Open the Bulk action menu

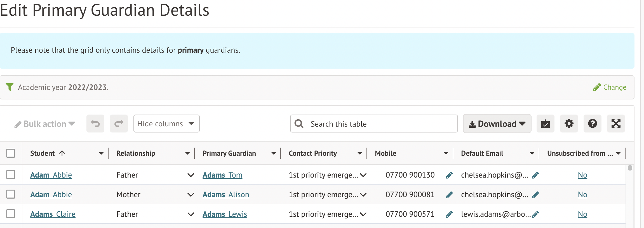[x=45, y=124]
